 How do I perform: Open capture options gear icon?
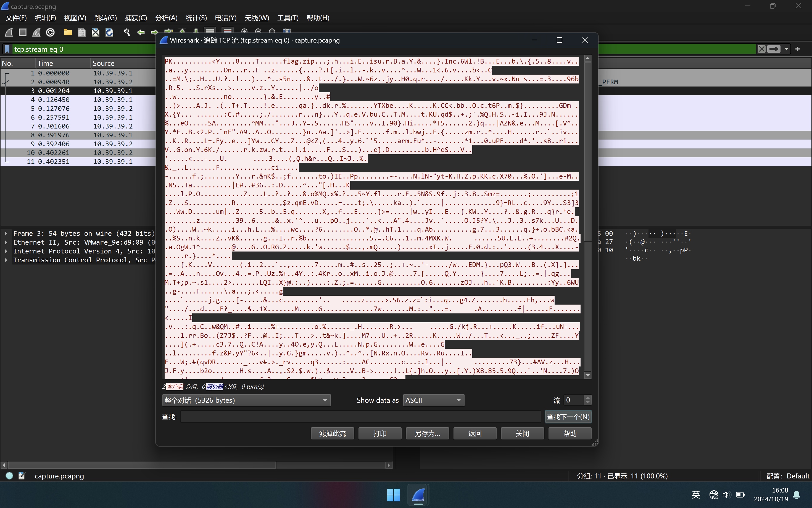pyautogui.click(x=50, y=32)
